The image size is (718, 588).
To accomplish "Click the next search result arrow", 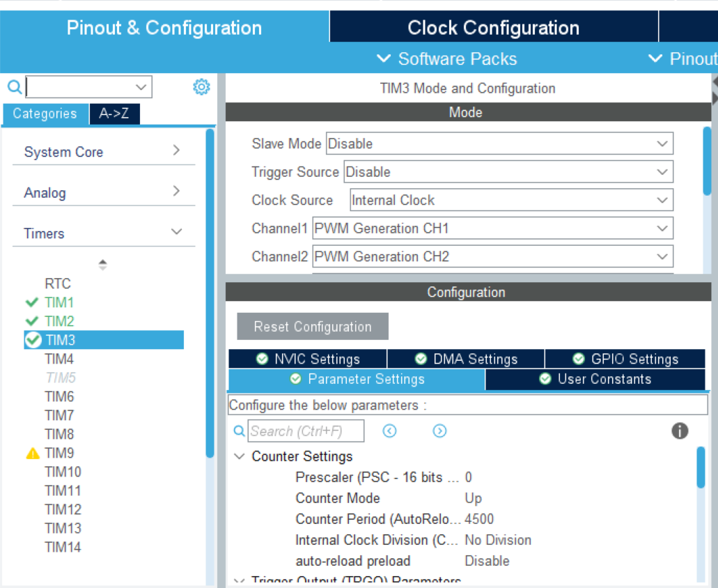I will pyautogui.click(x=439, y=431).
